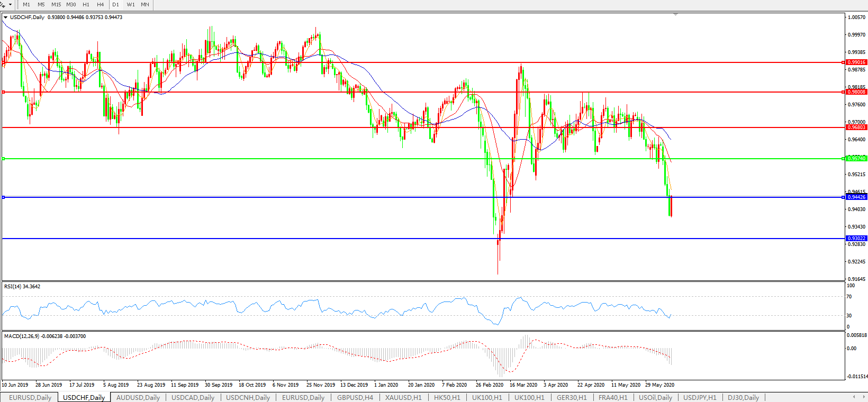868x402 pixels.
Task: Switch to the M1 timeframe
Action: 26,4
